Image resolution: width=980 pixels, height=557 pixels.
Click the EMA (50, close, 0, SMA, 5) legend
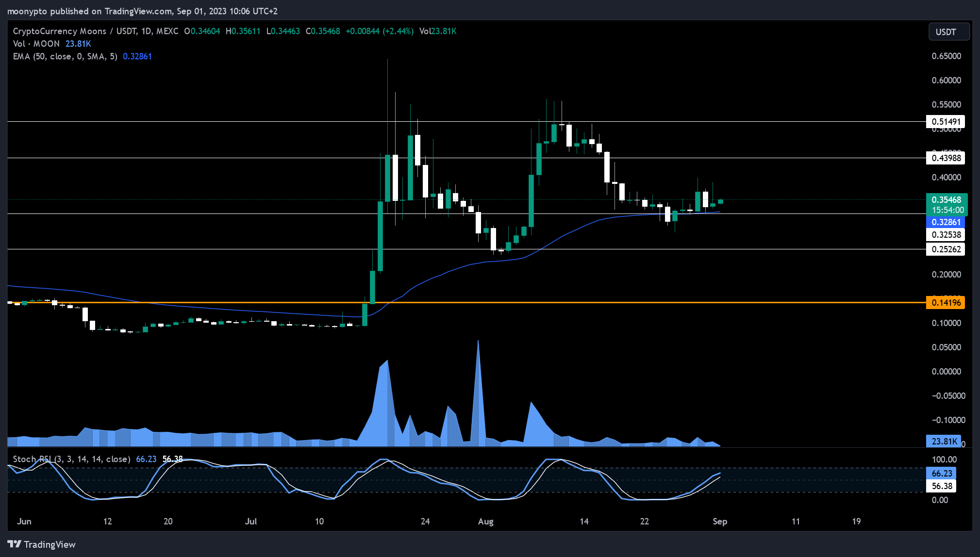[x=65, y=56]
